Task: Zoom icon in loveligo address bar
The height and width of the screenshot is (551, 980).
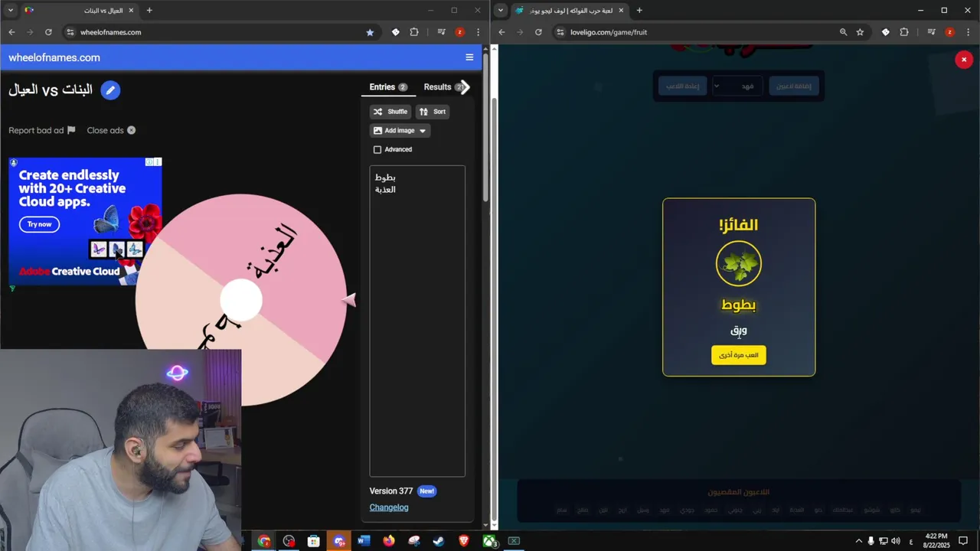Action: [843, 32]
